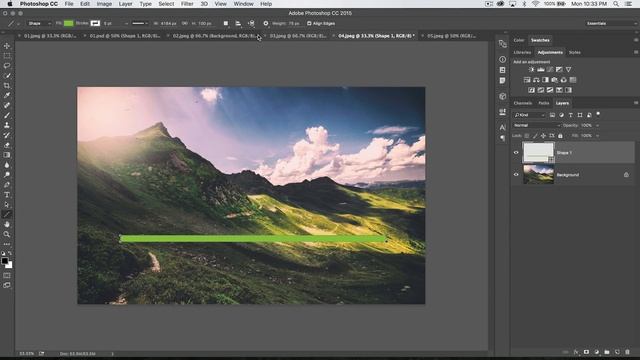This screenshot has height=360, width=640.
Task: Select the Move tool
Action: point(7,46)
